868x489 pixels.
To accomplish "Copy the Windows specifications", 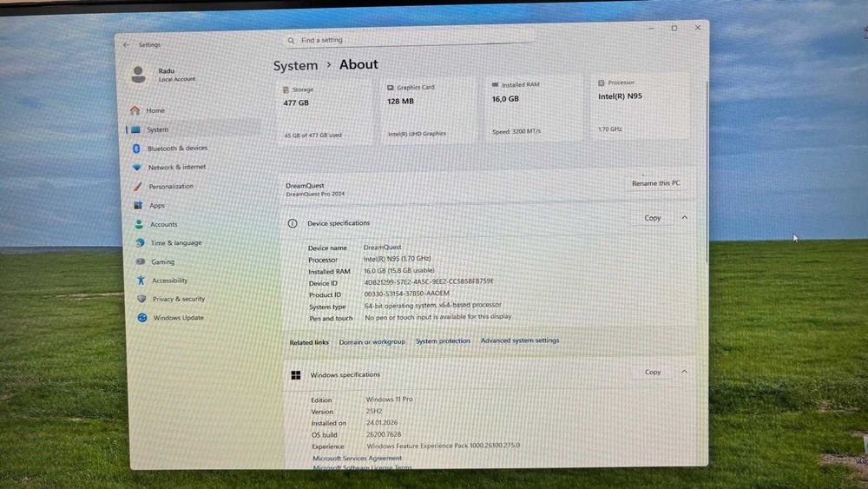I will point(653,372).
